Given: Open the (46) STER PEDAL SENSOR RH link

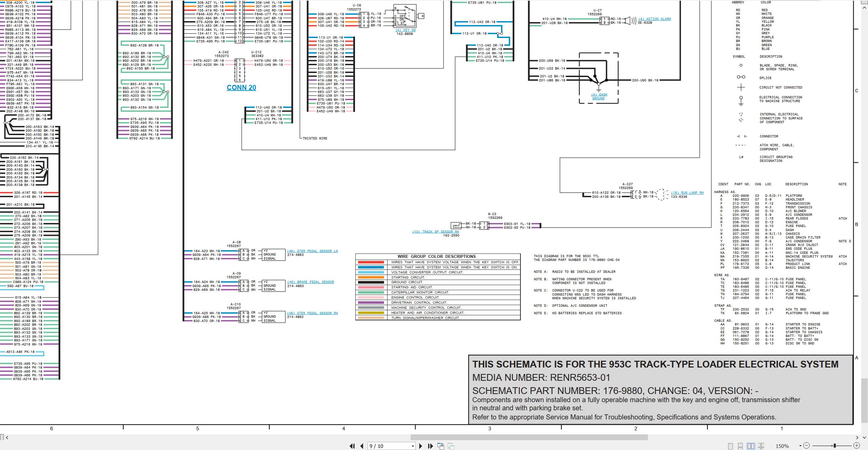Looking at the screenshot, I should coord(312,313).
